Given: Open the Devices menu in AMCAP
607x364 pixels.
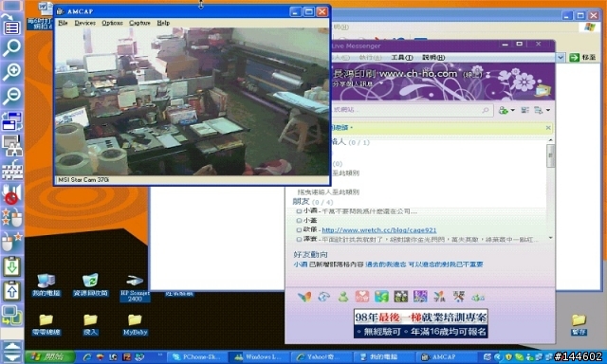Looking at the screenshot, I should coord(84,23).
